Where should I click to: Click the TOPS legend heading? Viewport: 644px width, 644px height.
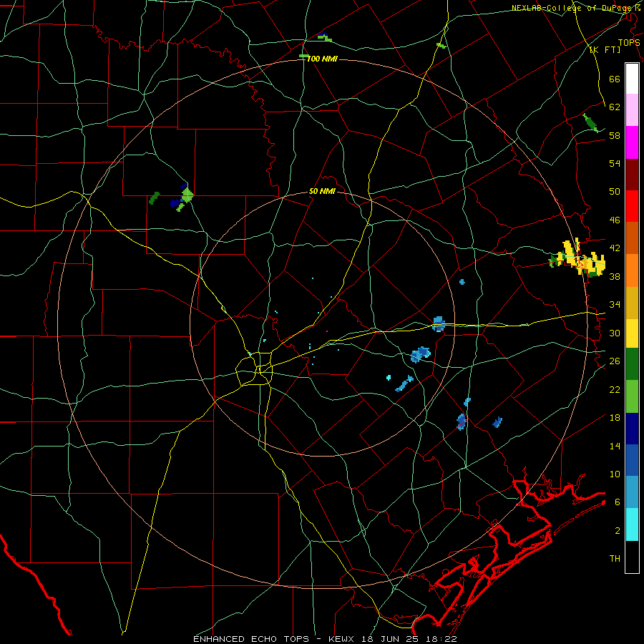tap(629, 43)
